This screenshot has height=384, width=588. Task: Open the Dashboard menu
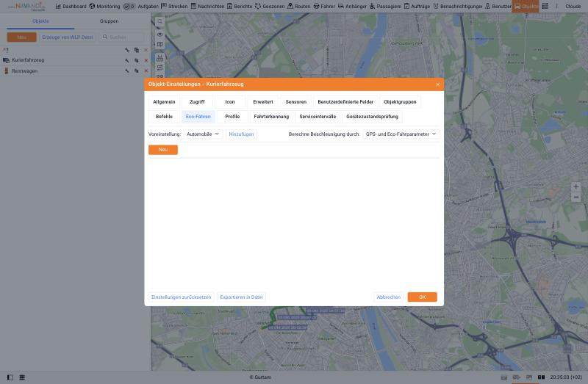coord(71,7)
